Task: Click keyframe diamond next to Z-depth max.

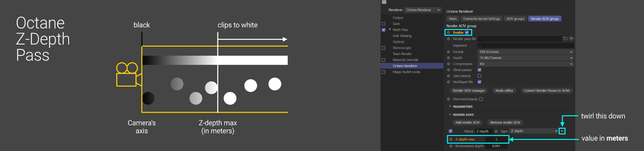Action: click(x=451, y=139)
